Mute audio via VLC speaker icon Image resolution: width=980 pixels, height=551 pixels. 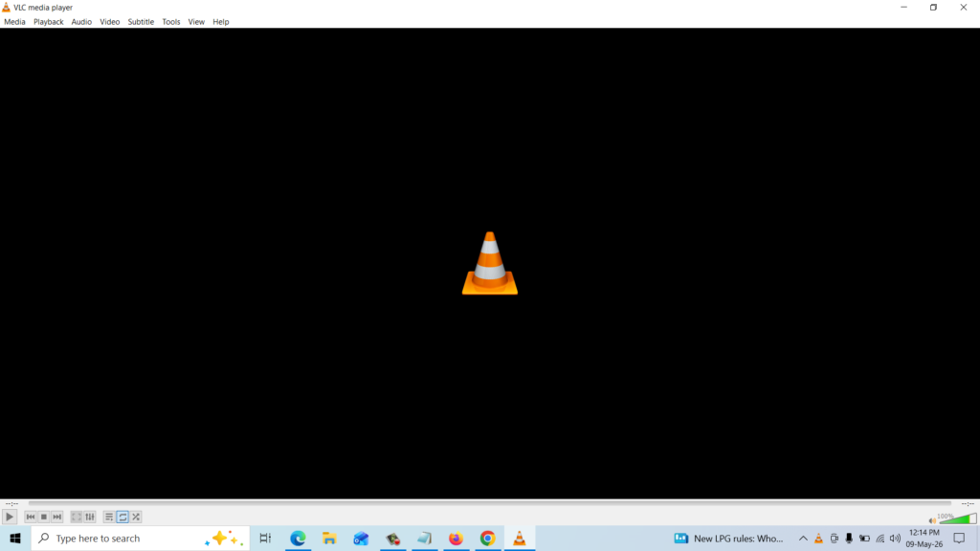[x=932, y=519]
